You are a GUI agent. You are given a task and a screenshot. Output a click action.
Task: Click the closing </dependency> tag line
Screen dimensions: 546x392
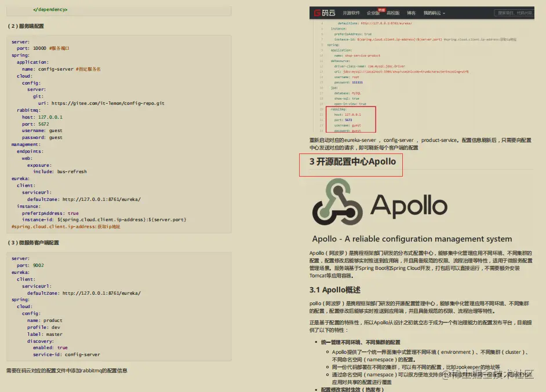click(50, 9)
